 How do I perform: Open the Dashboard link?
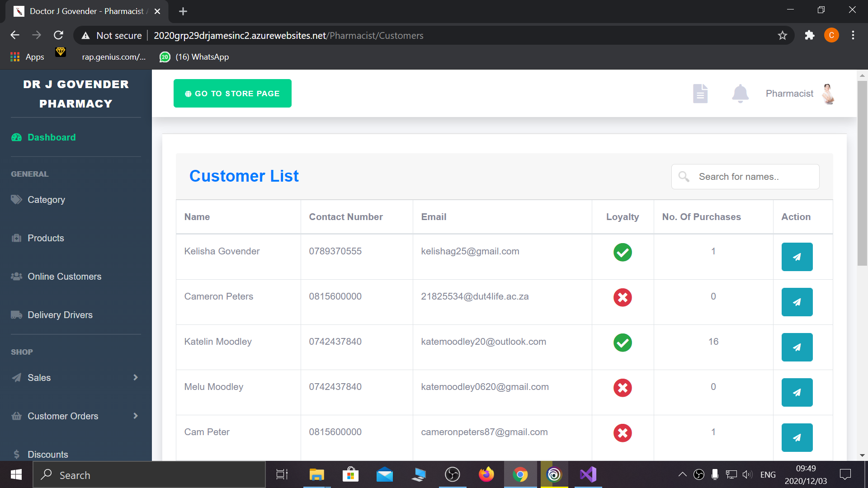click(x=51, y=137)
